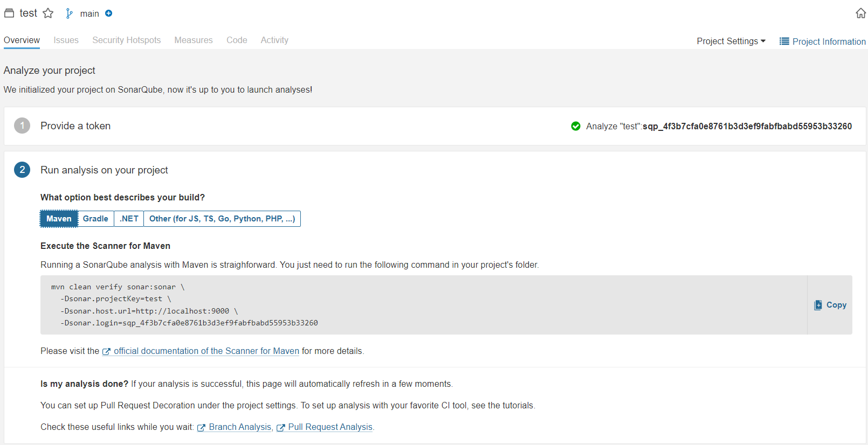
Task: Open the Security Hotspots tab
Action: pyautogui.click(x=127, y=40)
